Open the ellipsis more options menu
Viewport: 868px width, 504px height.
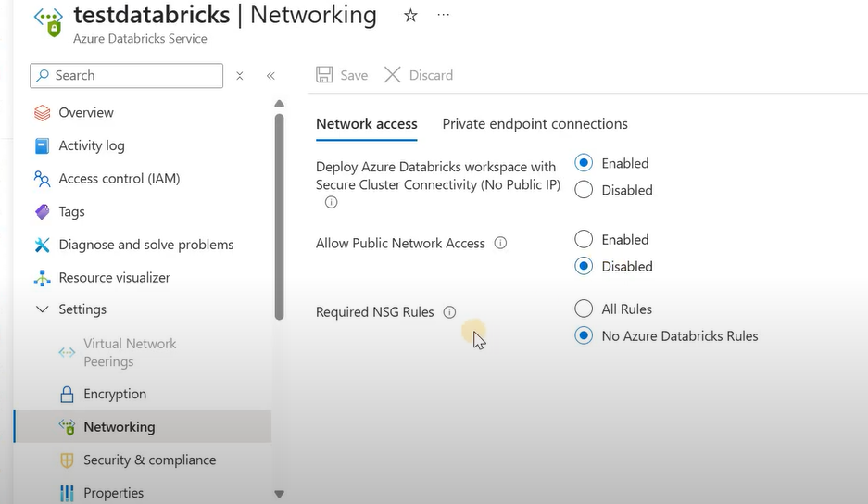[x=443, y=16]
